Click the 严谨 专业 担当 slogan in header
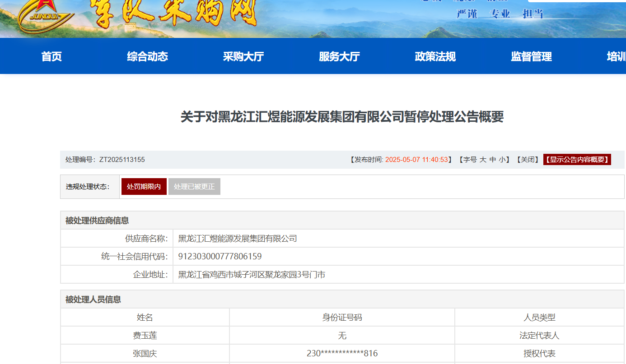 click(x=500, y=14)
